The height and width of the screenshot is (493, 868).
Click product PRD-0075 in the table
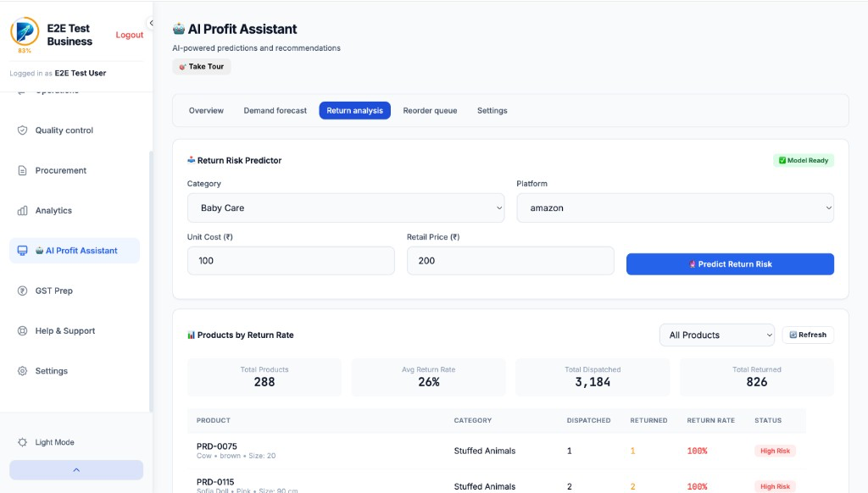[216, 446]
